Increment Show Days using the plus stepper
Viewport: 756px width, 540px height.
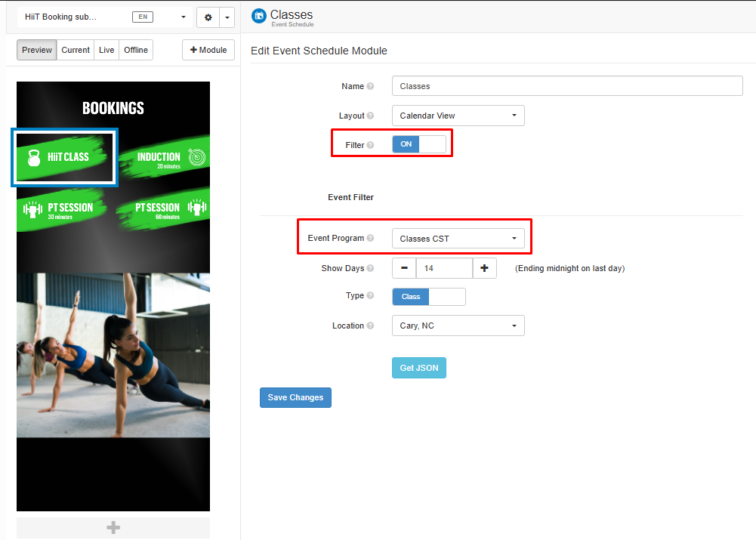(x=484, y=268)
